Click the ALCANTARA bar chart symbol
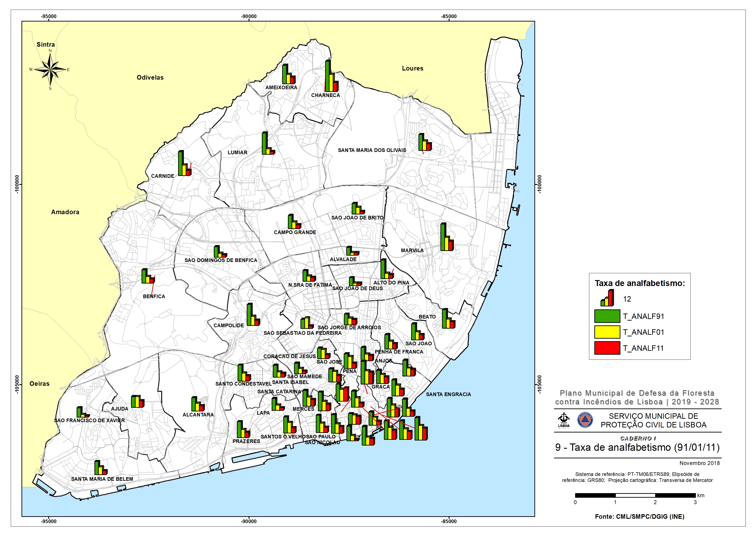The height and width of the screenshot is (535, 756). (x=198, y=404)
